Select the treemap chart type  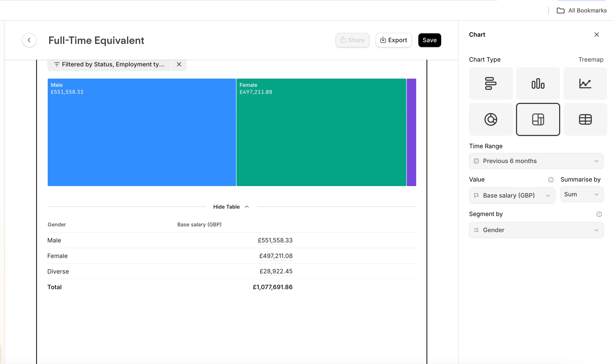point(538,119)
